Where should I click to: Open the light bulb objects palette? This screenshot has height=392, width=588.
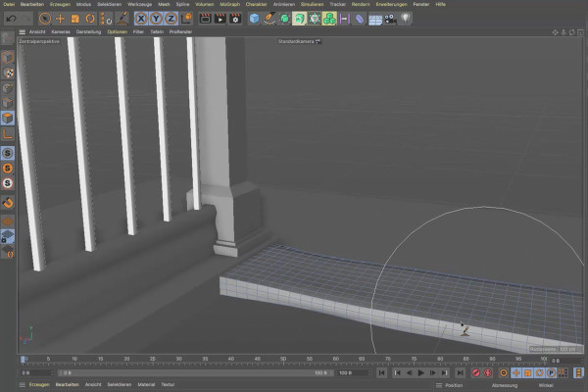(406, 19)
